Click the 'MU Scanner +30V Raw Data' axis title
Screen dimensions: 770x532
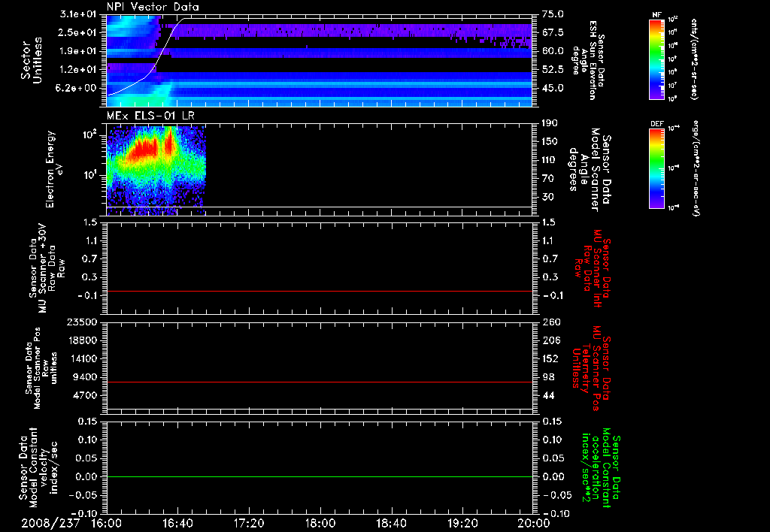[47, 268]
